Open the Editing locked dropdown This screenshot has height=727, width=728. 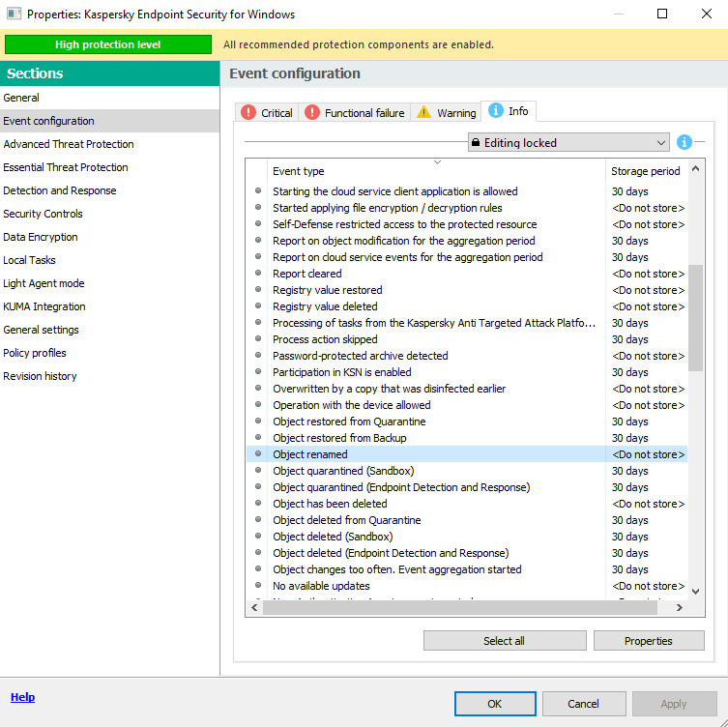(x=568, y=142)
